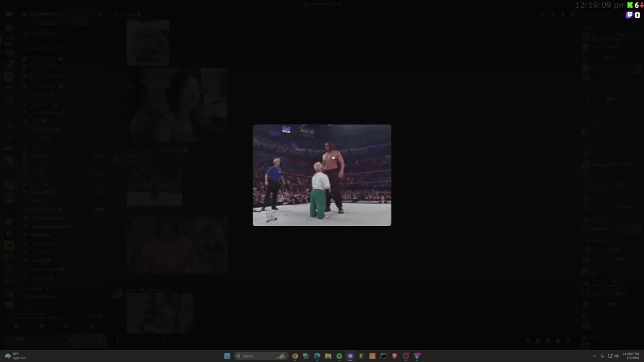Switch to Discord via its taskbar icon
Image resolution: width=644 pixels, height=362 pixels.
click(x=350, y=356)
